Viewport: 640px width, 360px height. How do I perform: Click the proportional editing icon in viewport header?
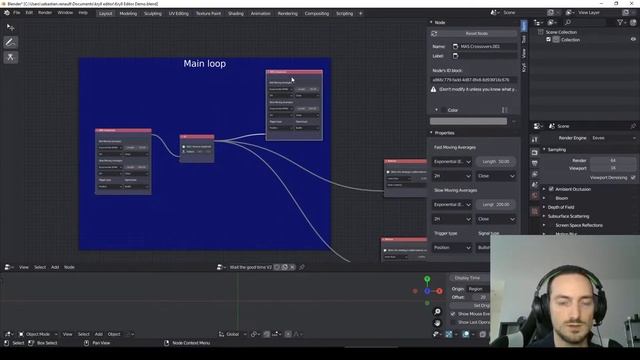pos(288,334)
